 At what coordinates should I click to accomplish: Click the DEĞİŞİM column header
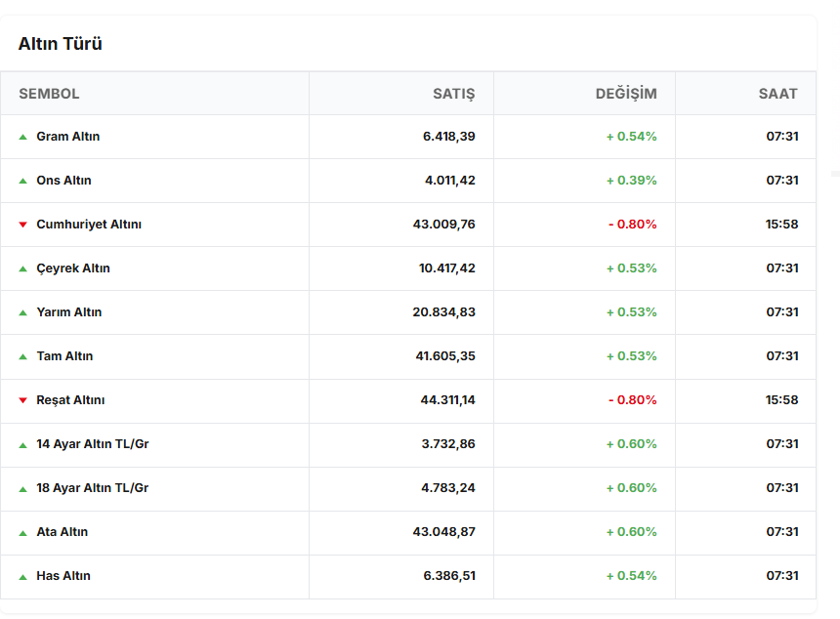[626, 94]
